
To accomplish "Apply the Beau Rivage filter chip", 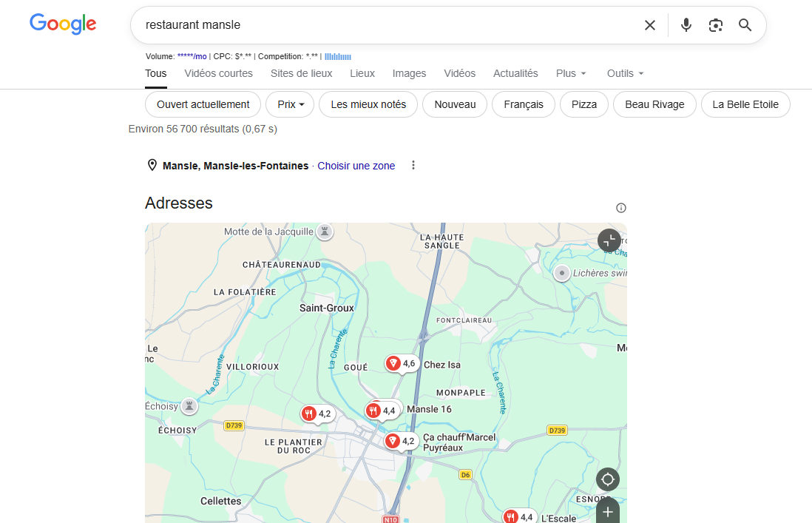I will coord(654,104).
